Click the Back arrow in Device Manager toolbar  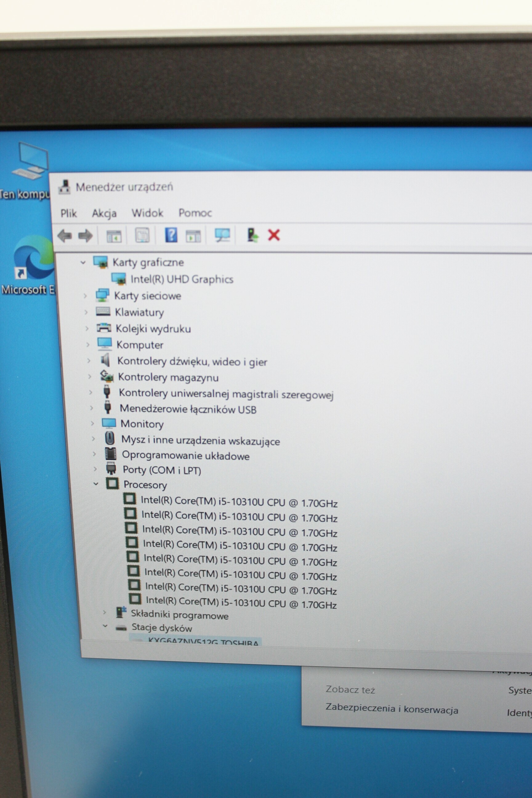64,236
